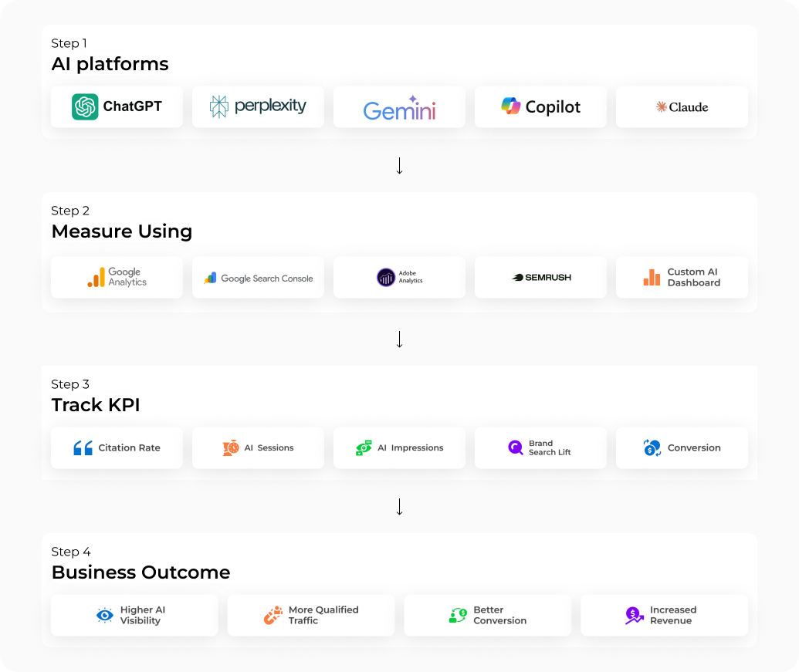The height and width of the screenshot is (672, 799).
Task: Click the SEMRUSH wordmark text
Action: click(x=548, y=278)
